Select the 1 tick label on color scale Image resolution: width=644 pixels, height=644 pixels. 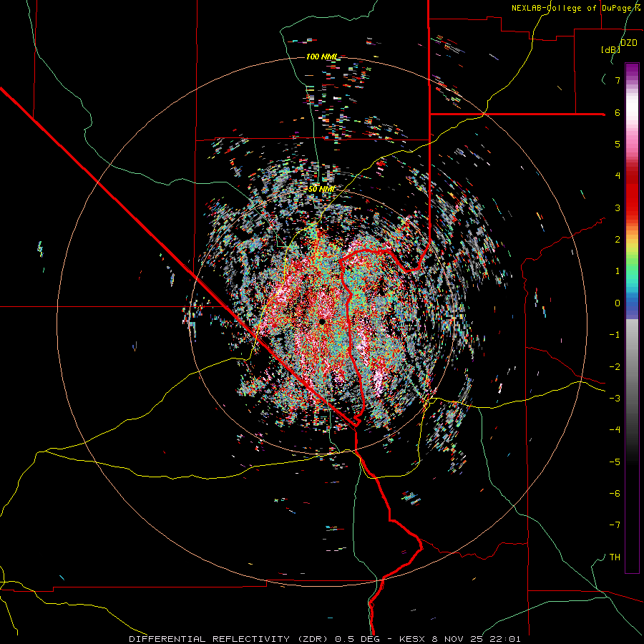click(618, 271)
